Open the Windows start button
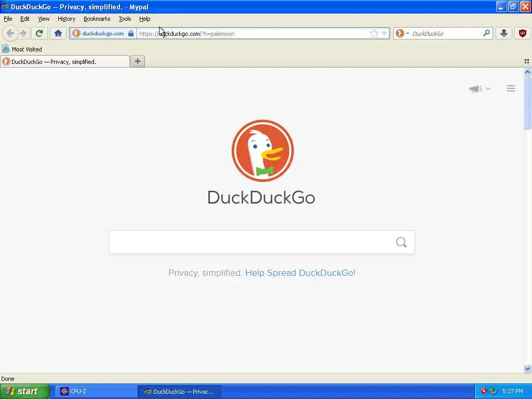 (x=24, y=391)
